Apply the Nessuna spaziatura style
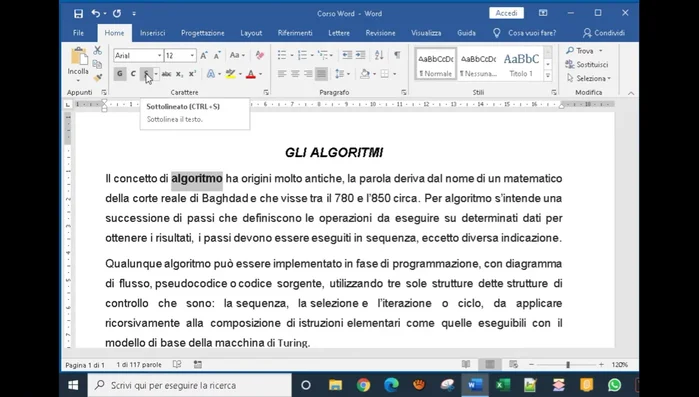Screen dimensions: 699x397 click(478, 64)
